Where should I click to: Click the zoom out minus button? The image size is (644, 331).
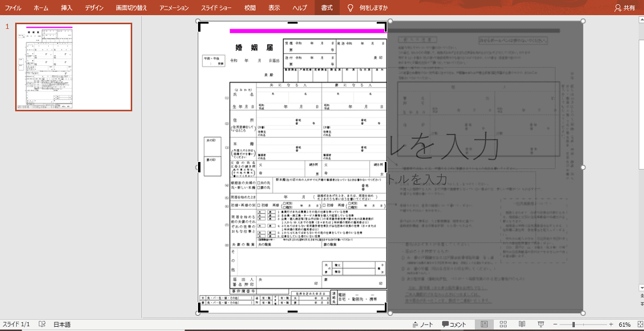pyautogui.click(x=555, y=325)
